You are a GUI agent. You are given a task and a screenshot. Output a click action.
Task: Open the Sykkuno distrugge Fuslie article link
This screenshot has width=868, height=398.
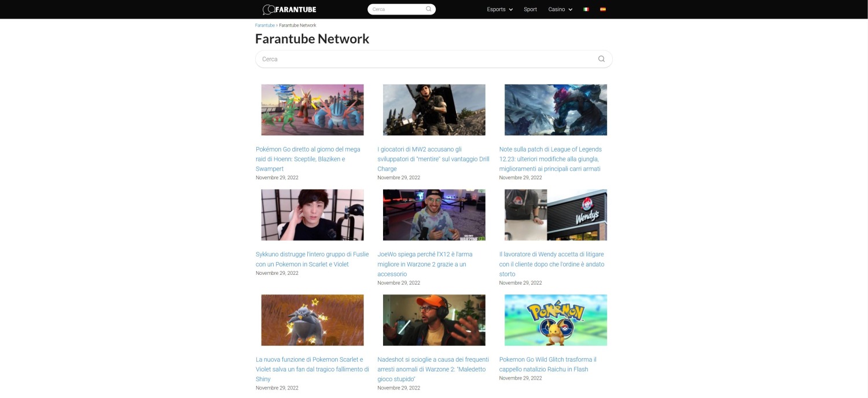click(x=312, y=259)
